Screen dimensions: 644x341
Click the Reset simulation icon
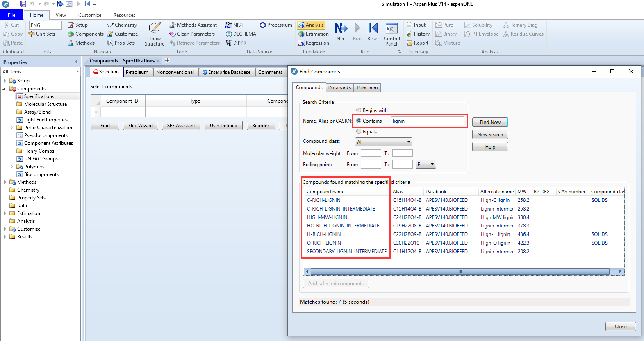coord(373,32)
